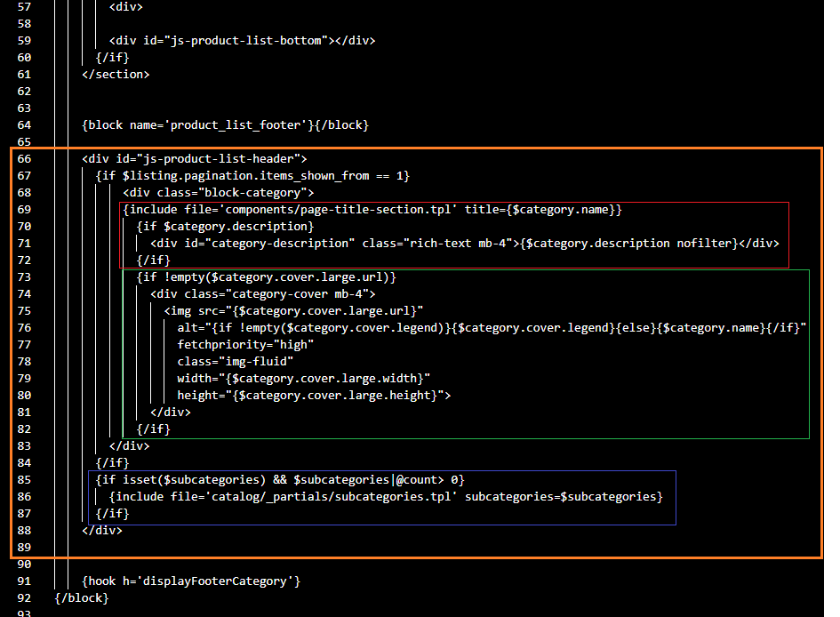
Task: Click the js-product-list-header div opening tag
Action: [195, 159]
